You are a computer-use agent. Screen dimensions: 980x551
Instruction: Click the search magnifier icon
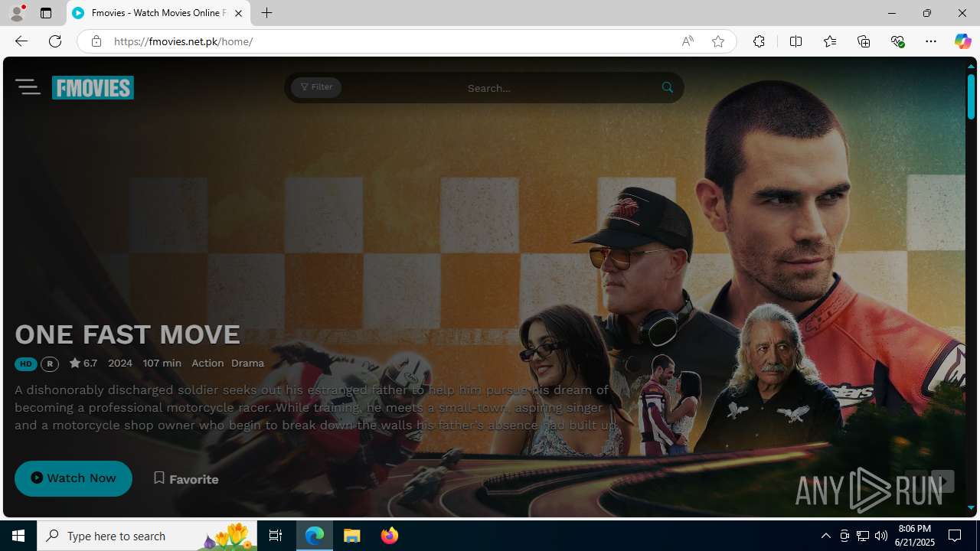click(668, 88)
